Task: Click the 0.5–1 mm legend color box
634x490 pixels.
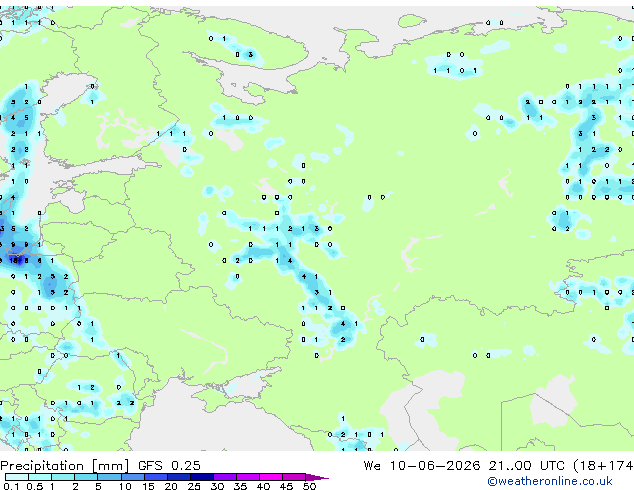Action: [x=40, y=477]
